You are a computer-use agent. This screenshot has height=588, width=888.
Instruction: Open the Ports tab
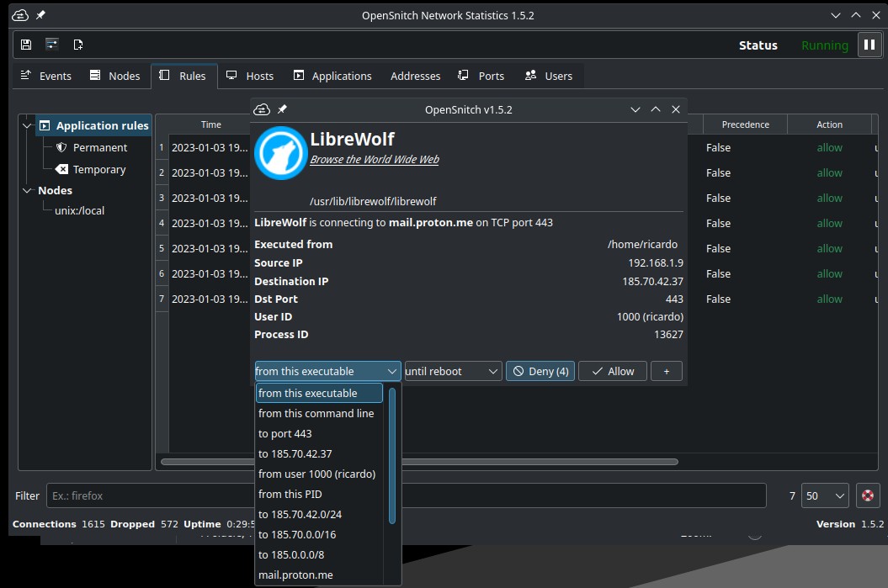coord(481,76)
